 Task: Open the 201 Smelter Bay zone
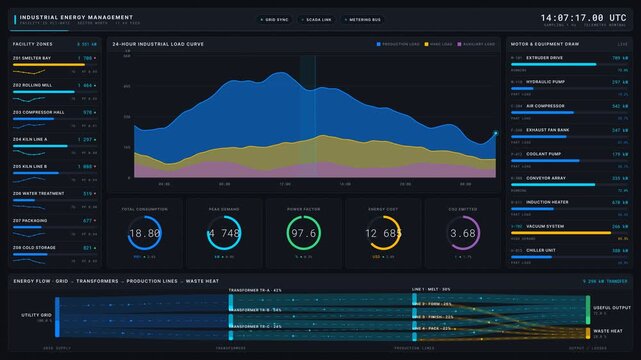click(x=55, y=65)
